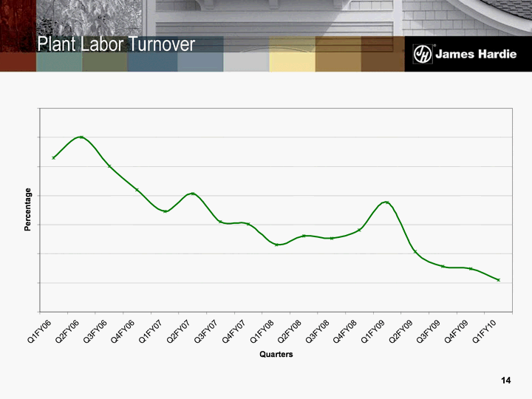Click the Q1FY08 low data point marker
Image resolution: width=532 pixels, height=399 pixels.
pos(276,245)
